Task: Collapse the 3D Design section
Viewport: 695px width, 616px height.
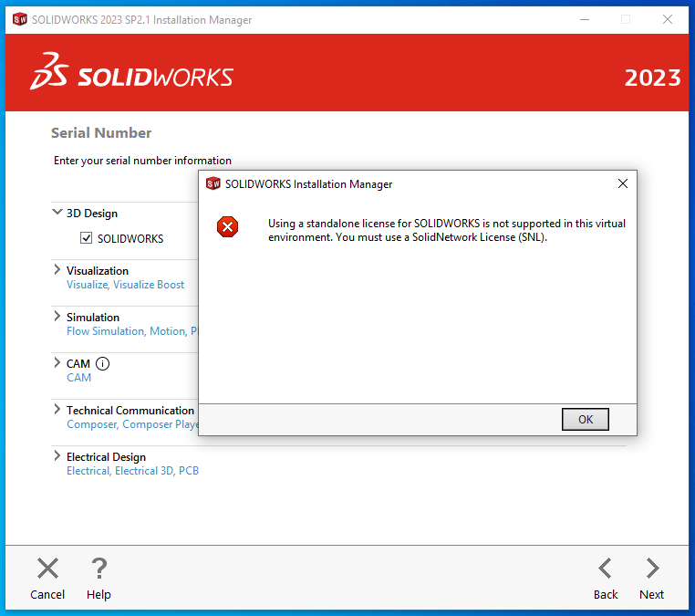Action: pos(57,212)
